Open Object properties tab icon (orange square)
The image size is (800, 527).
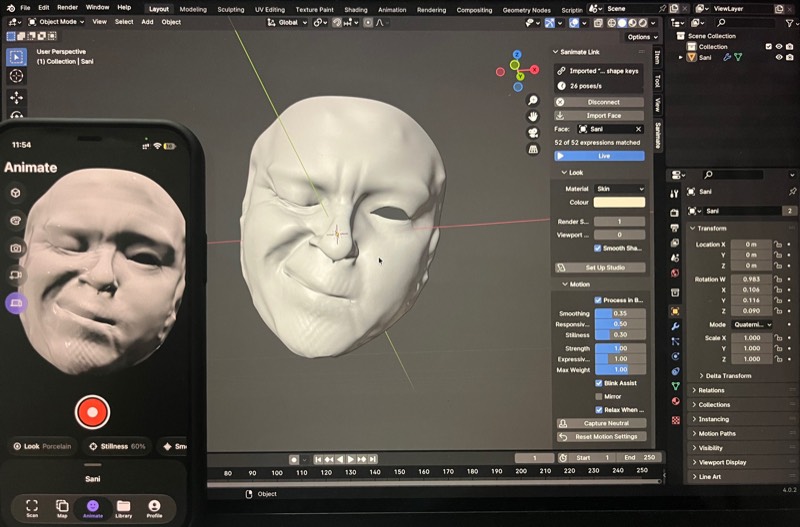click(674, 311)
